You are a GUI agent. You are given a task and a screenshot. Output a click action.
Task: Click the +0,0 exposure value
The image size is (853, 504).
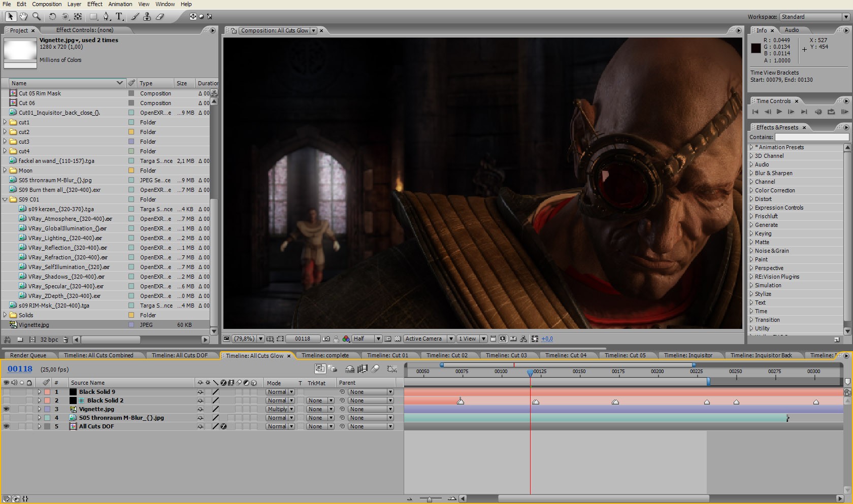point(547,339)
